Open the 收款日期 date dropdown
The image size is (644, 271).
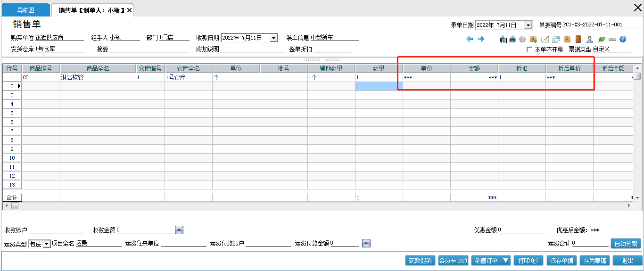[274, 38]
